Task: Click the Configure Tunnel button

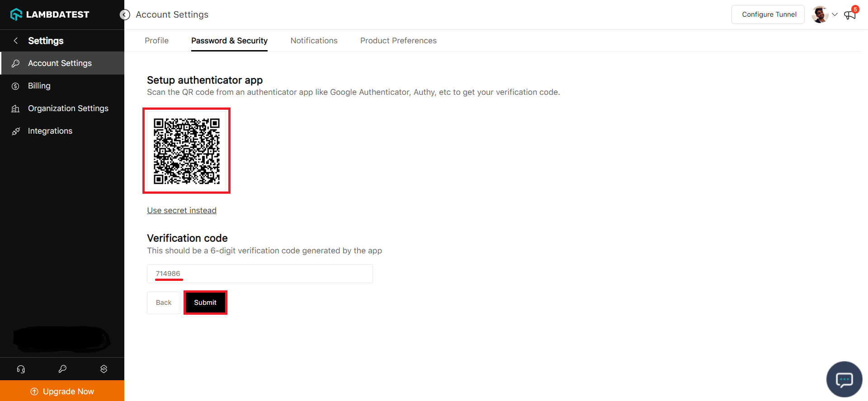Action: coord(769,14)
